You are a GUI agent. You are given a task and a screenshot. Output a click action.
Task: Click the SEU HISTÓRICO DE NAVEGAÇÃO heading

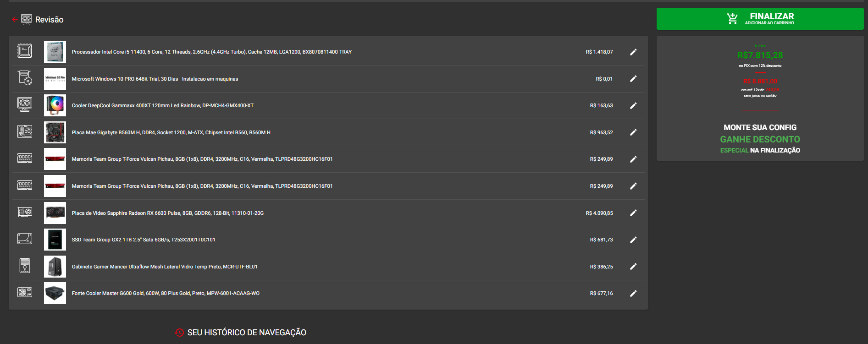tap(247, 333)
